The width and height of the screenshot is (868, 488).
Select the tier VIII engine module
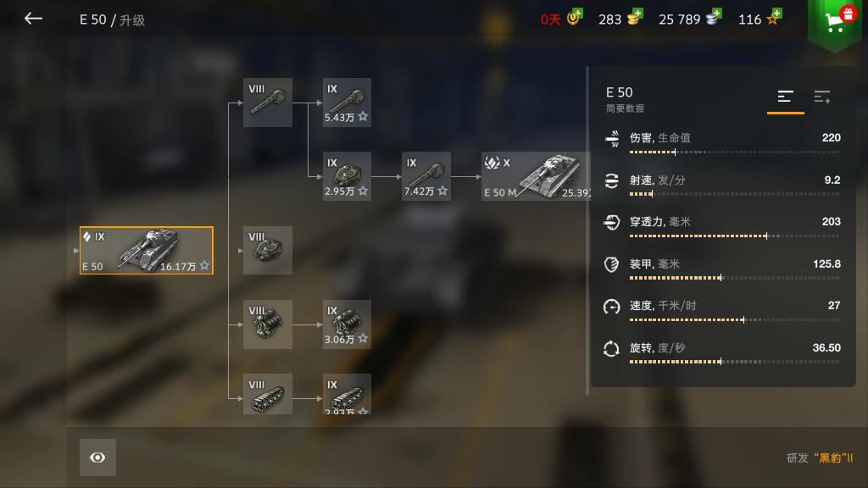click(x=267, y=324)
